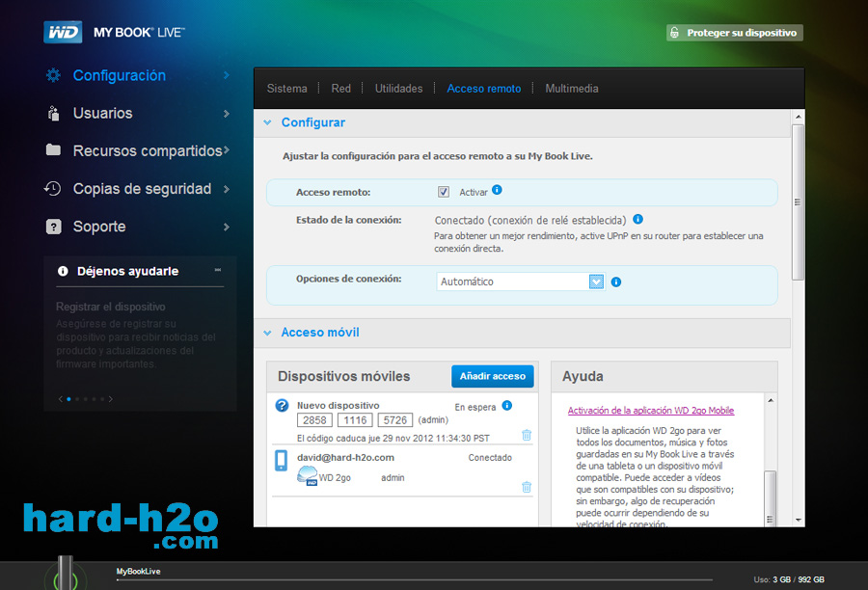Click info icon next to Automático dropdown
The width and height of the screenshot is (868, 590).
pos(615,282)
